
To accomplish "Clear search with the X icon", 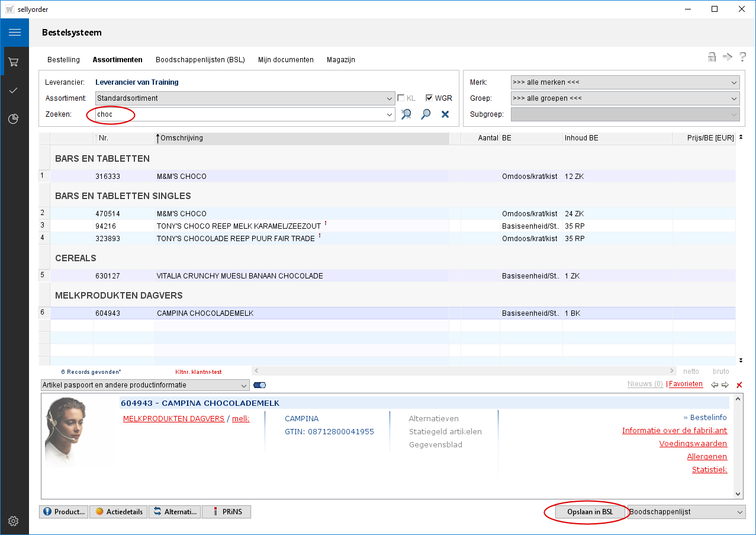I will click(x=445, y=114).
